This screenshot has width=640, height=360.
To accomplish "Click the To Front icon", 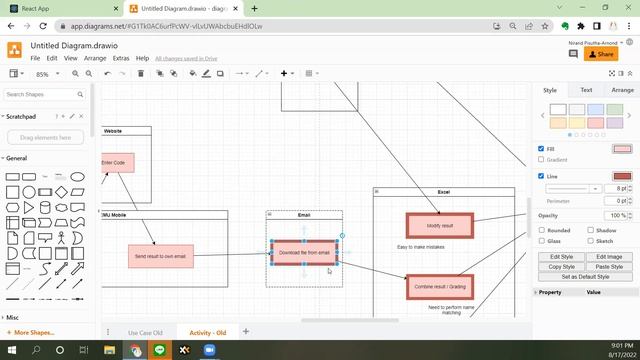I will 160,73.
